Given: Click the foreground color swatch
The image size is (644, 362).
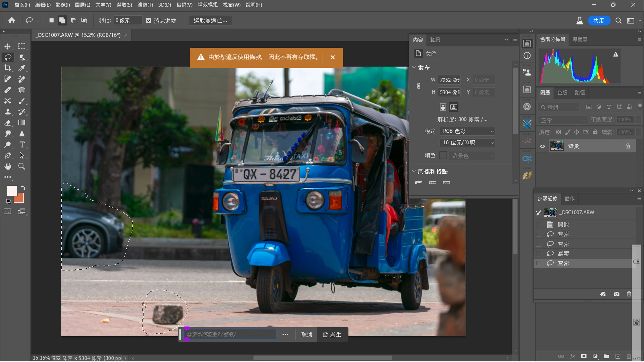Looking at the screenshot, I should (12, 191).
